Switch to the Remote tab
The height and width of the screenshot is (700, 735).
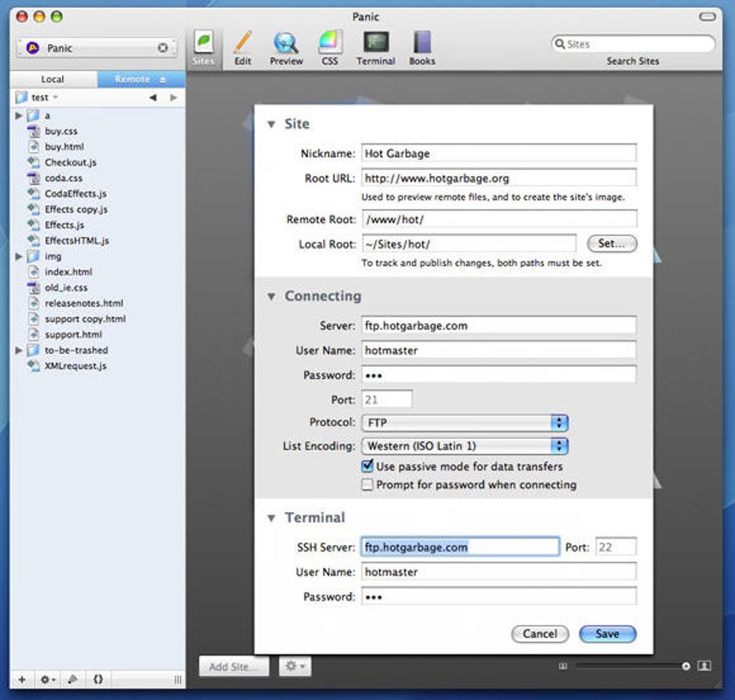coord(141,79)
